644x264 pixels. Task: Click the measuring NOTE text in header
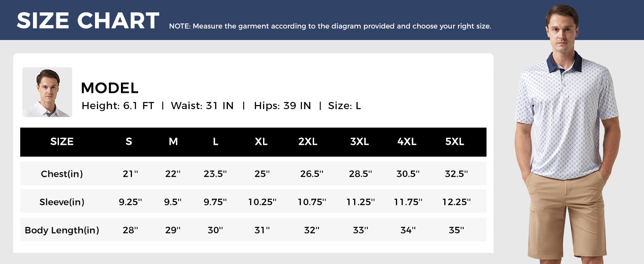330,26
